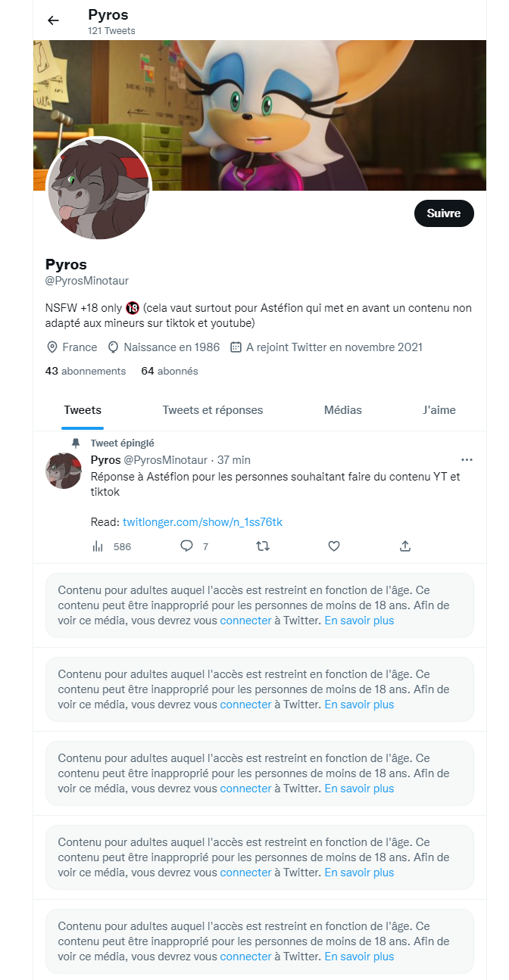Open the twitlonger.com link
This screenshot has width=509, height=980.
[x=202, y=522]
